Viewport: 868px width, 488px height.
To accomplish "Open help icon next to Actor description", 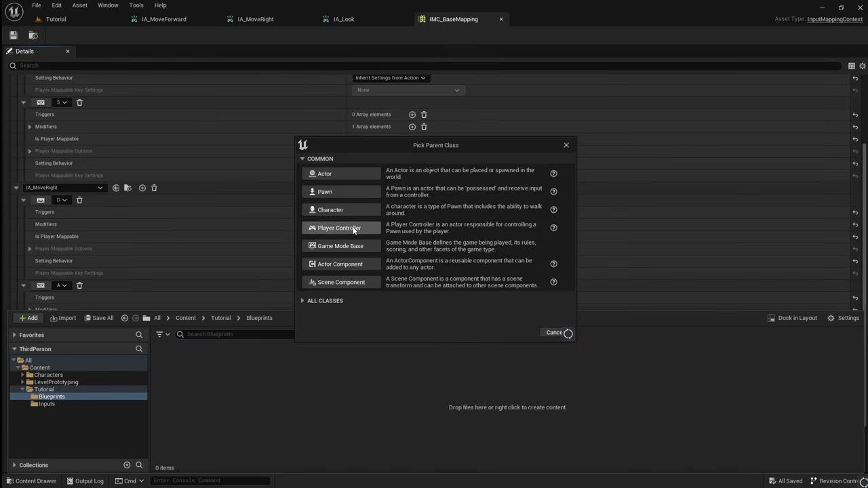I will 553,174.
